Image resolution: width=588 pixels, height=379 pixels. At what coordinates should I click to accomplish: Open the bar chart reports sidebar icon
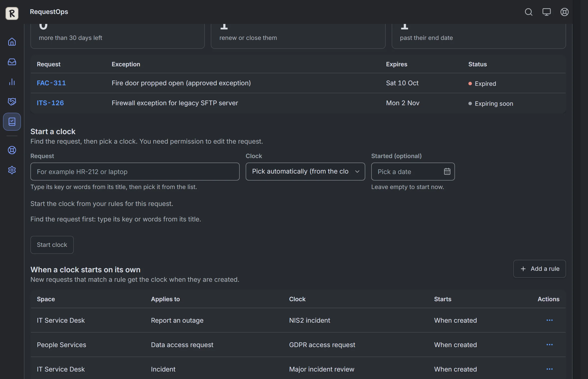click(x=12, y=82)
